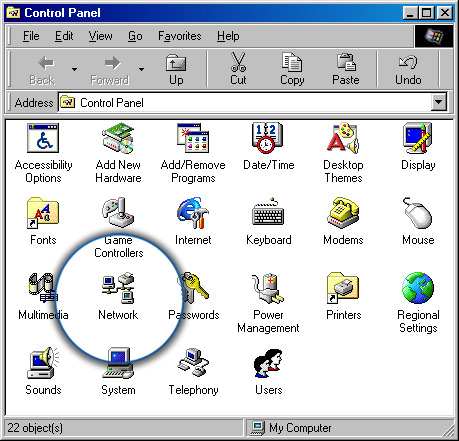Click the Address field showing Control Panel

[245, 102]
